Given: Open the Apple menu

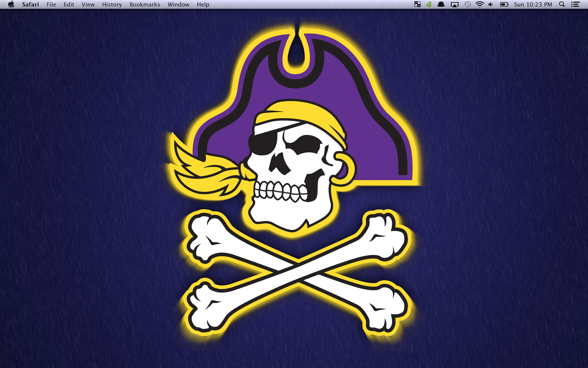Looking at the screenshot, I should 11,4.
